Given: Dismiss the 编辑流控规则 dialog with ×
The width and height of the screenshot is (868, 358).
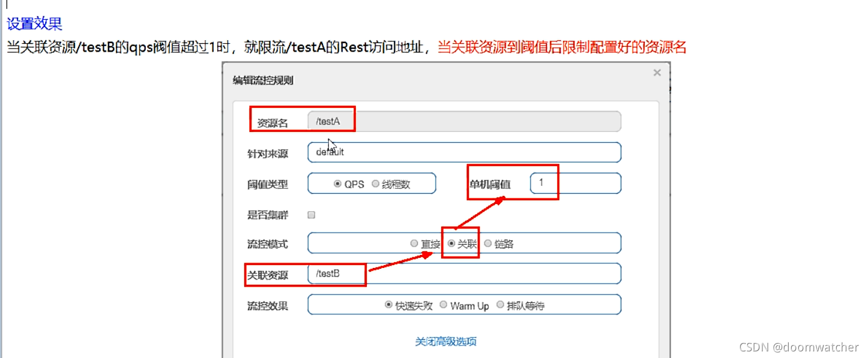Looking at the screenshot, I should 657,72.
